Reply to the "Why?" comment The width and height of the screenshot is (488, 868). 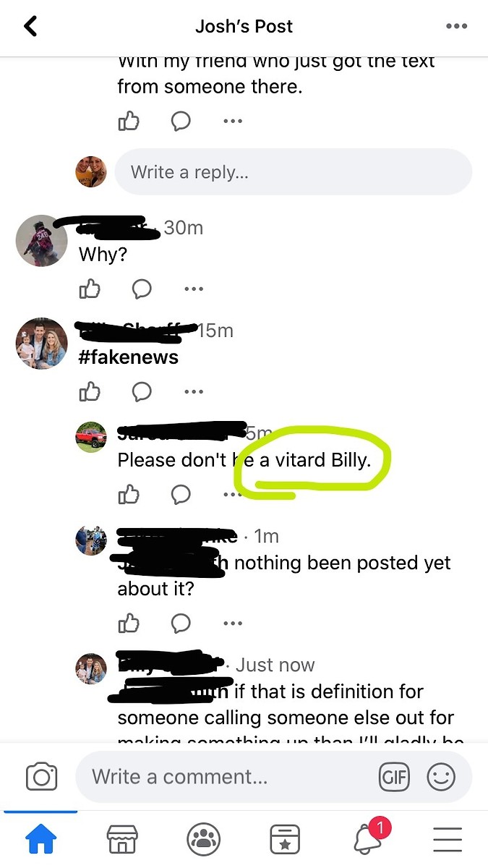(142, 289)
